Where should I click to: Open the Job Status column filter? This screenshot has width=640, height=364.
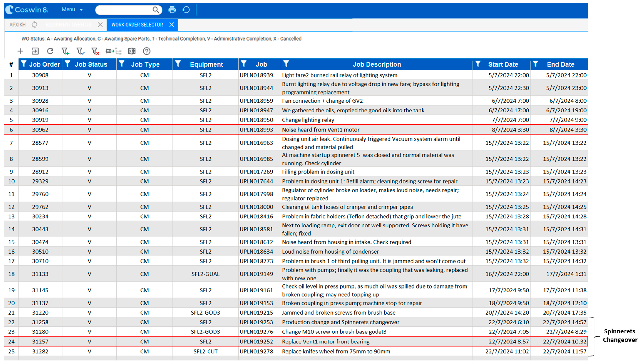tap(68, 64)
